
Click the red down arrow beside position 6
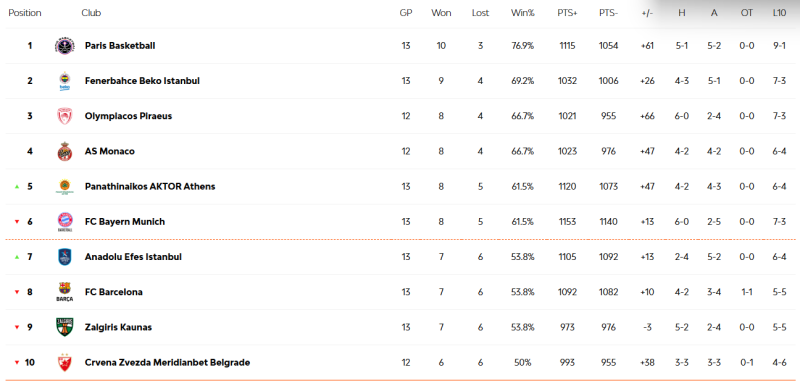[x=17, y=222]
